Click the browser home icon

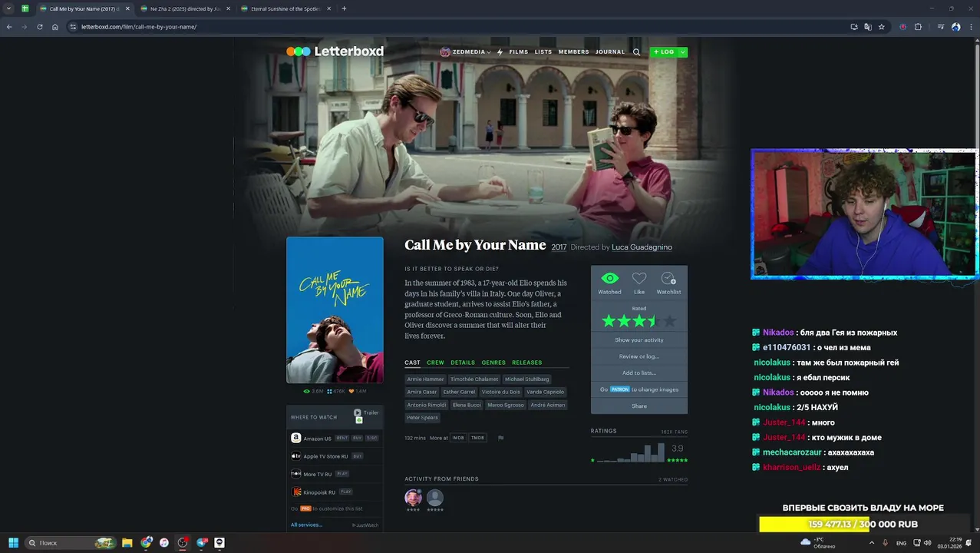pos(55,27)
